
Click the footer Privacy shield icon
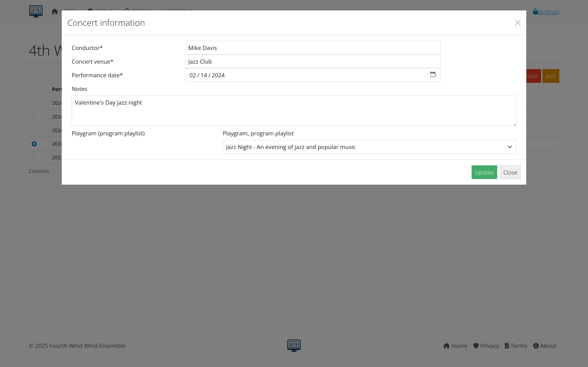click(x=476, y=346)
